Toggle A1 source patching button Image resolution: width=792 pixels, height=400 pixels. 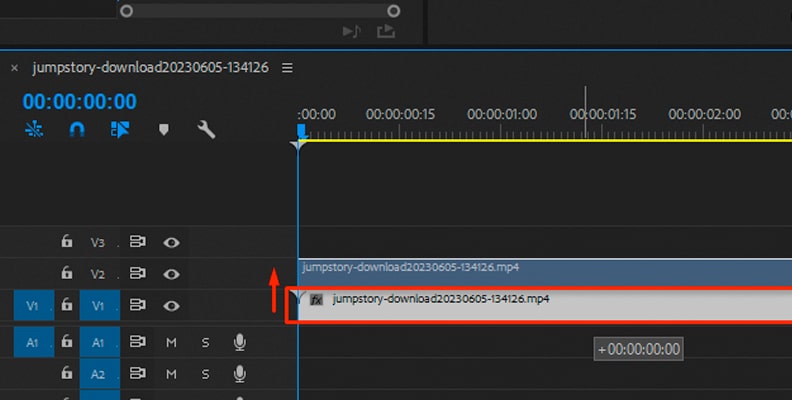34,342
